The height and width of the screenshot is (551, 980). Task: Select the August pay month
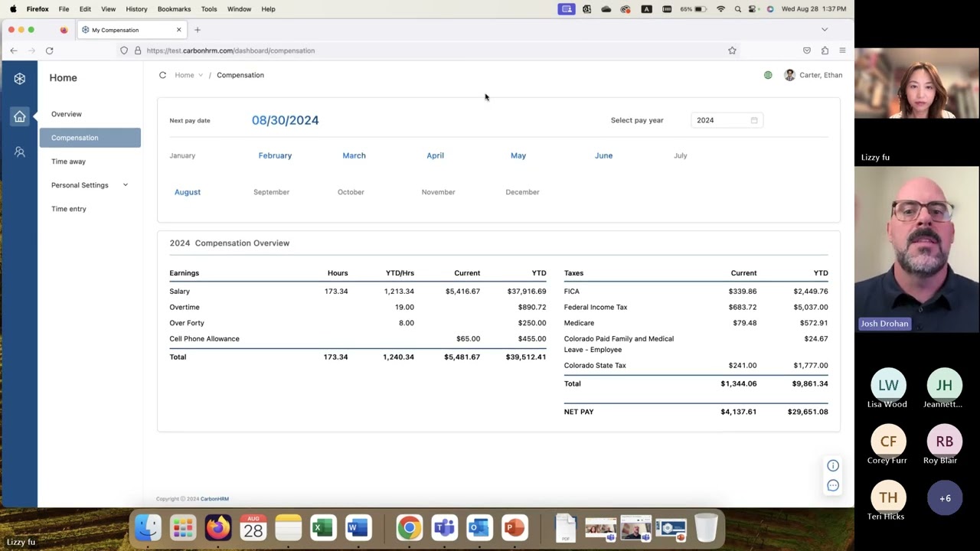tap(188, 192)
